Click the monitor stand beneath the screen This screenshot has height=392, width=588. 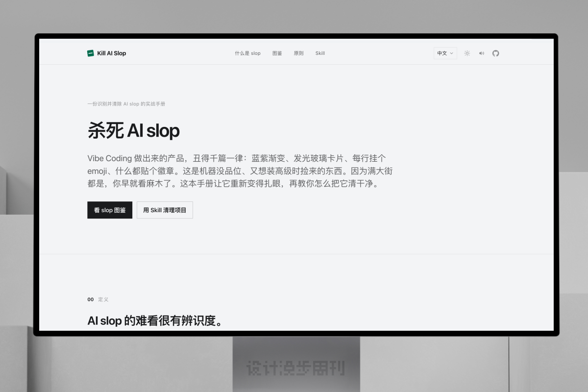[x=296, y=364]
